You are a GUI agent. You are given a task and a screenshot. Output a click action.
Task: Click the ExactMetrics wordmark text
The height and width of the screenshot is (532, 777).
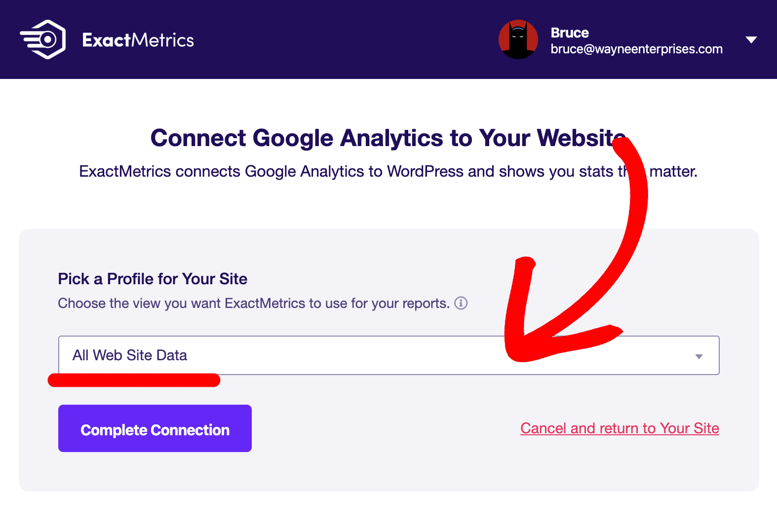[x=138, y=40]
